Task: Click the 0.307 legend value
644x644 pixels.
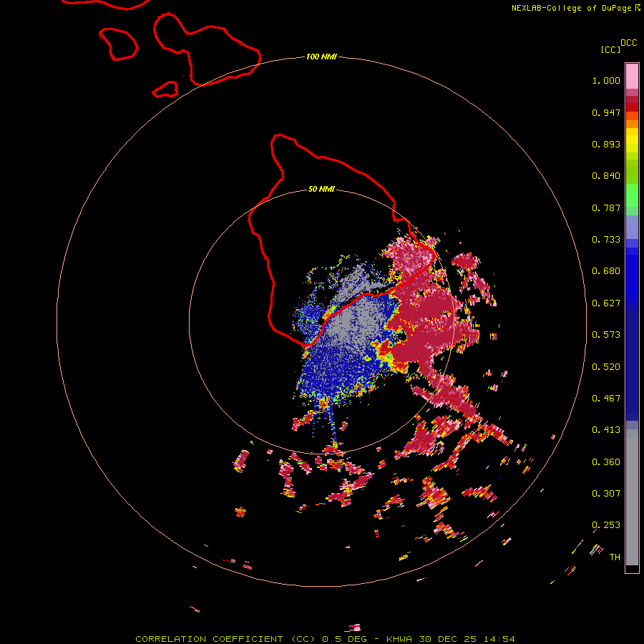Action: (606, 494)
